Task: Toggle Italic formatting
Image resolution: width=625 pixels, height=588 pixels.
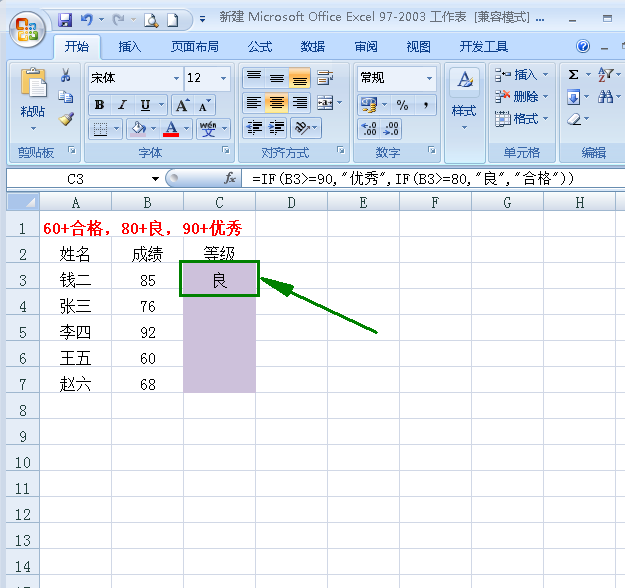Action: coord(122,105)
